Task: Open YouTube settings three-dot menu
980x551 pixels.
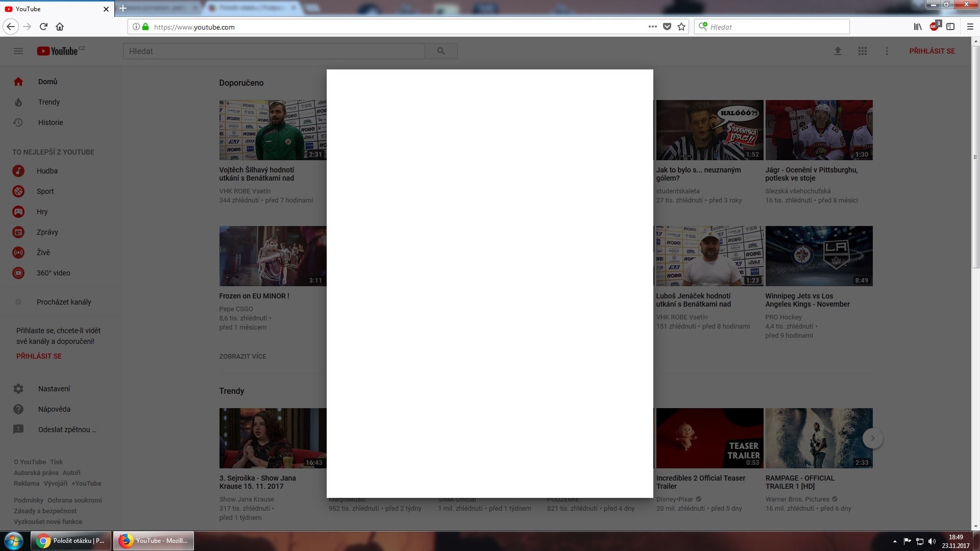Action: (x=887, y=51)
